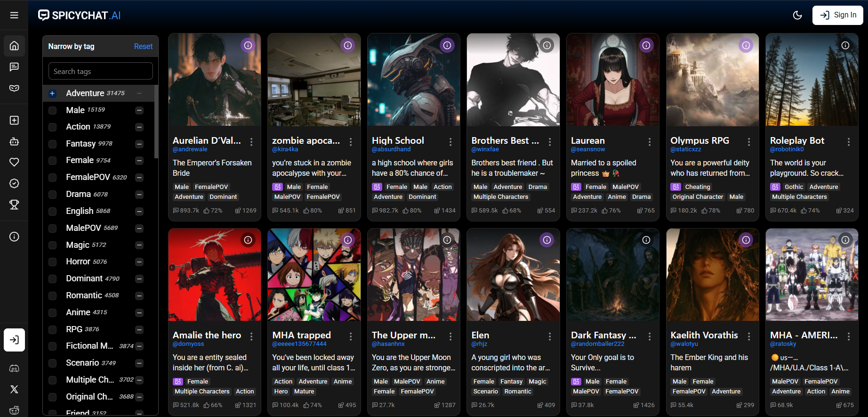Open the MHA trapped thumbnail image
The width and height of the screenshot is (868, 417).
(314, 275)
